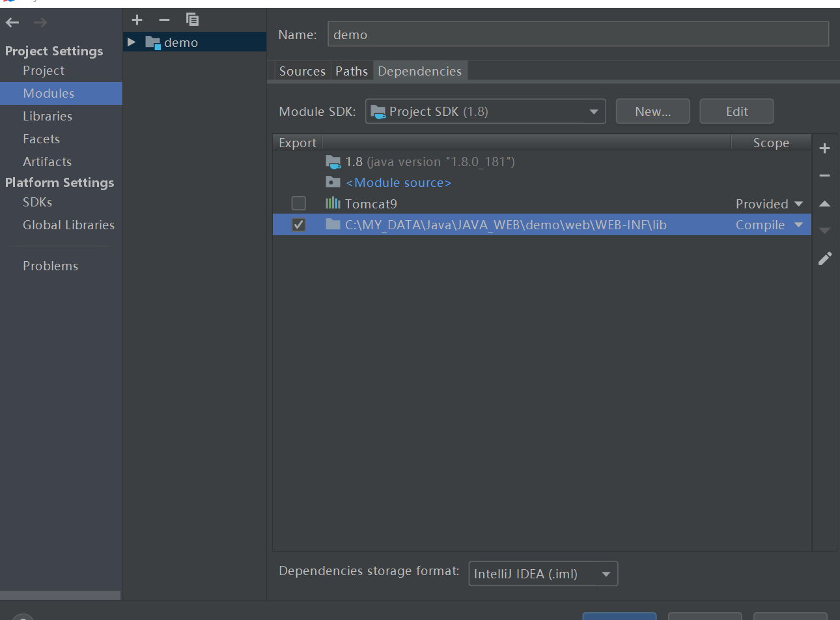
Task: Click the module Name input field
Action: (578, 35)
